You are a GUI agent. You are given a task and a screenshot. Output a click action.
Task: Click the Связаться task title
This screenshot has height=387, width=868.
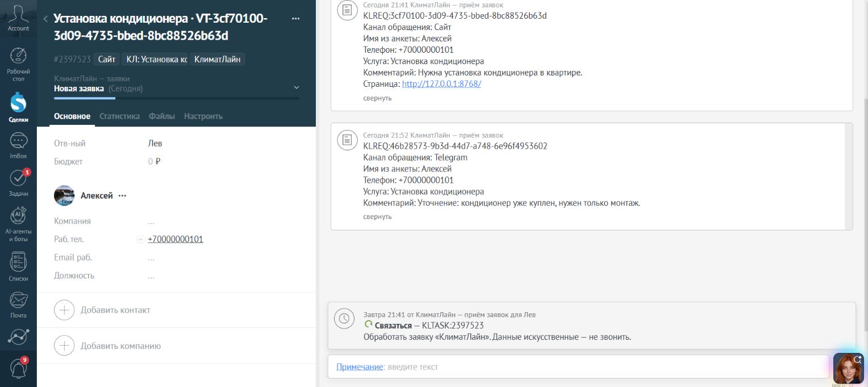(393, 326)
